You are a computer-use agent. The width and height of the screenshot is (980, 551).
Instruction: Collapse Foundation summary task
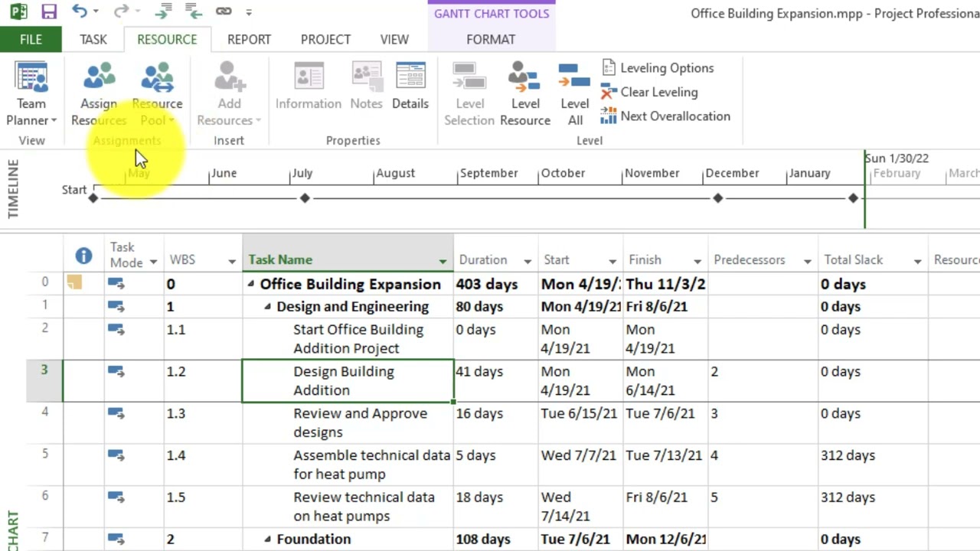coord(267,539)
